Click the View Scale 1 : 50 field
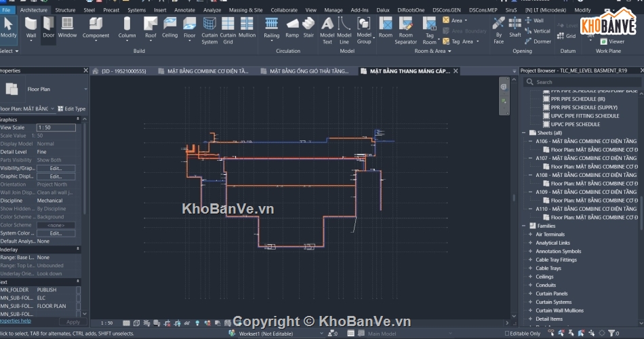Viewport: 644px width, 339px height. click(56, 127)
